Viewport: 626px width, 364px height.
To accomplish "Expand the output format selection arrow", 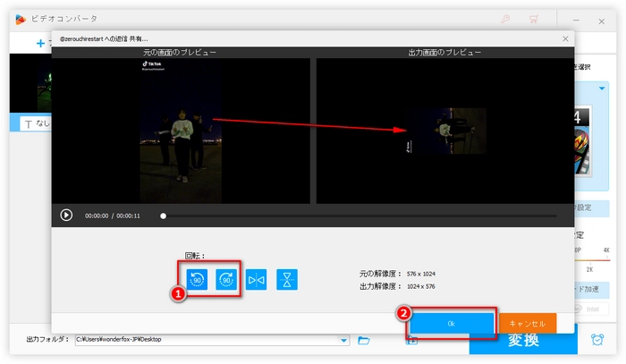I will [603, 88].
